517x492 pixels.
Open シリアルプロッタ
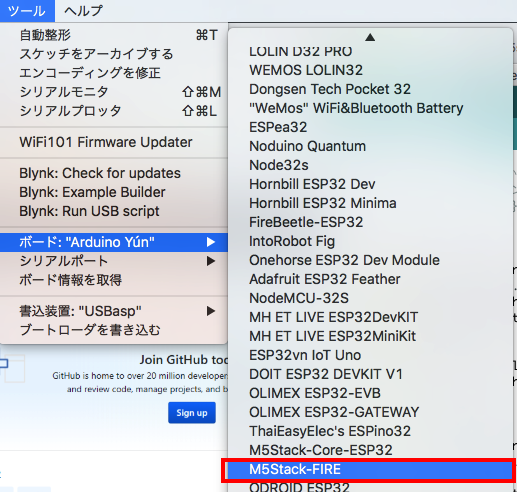tap(114, 111)
